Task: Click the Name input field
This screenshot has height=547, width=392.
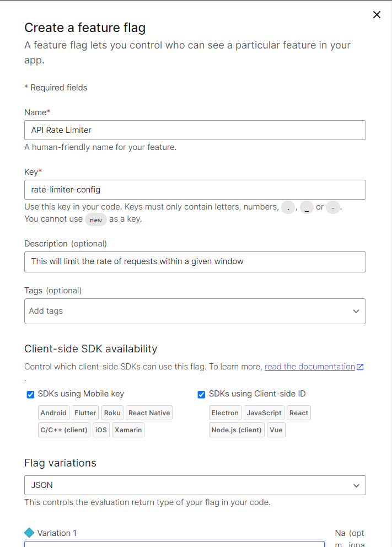Action: click(x=195, y=130)
